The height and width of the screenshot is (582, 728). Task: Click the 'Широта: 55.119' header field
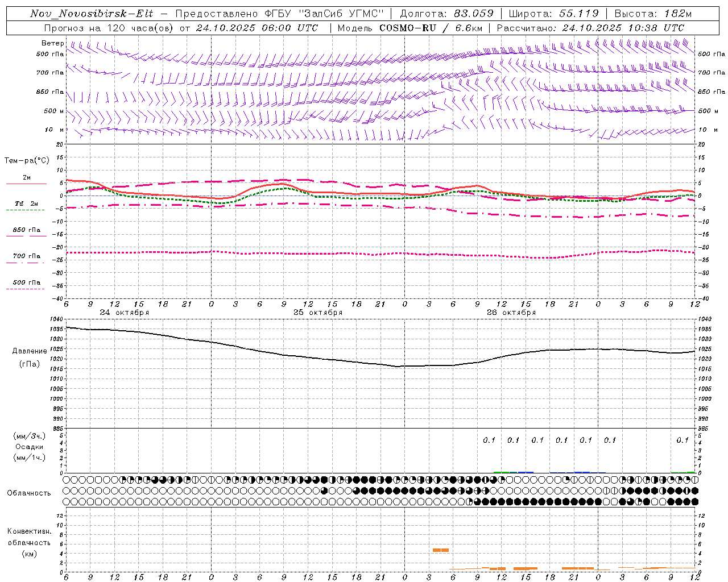pyautogui.click(x=553, y=14)
